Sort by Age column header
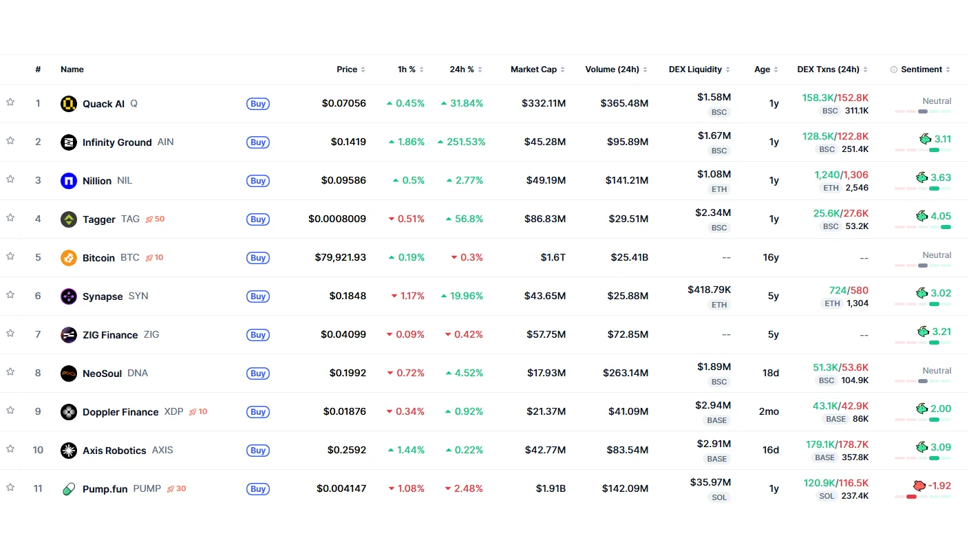The image size is (980, 551). 767,69
